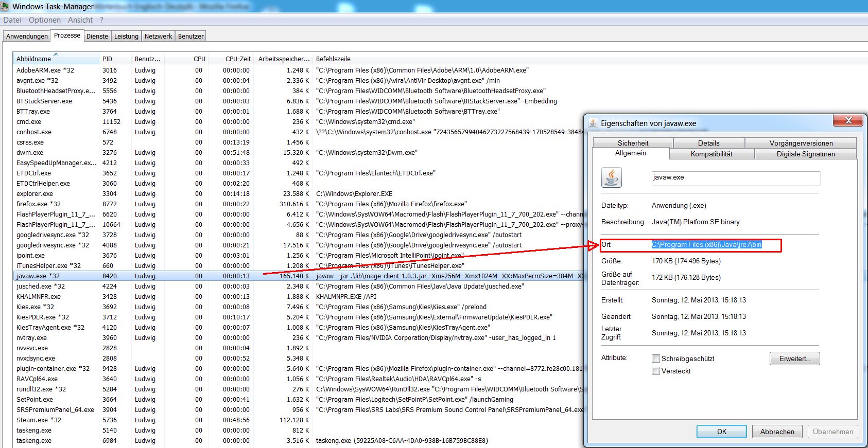The height and width of the screenshot is (448, 868).
Task: Open the Kompatibilität tab
Action: click(711, 154)
